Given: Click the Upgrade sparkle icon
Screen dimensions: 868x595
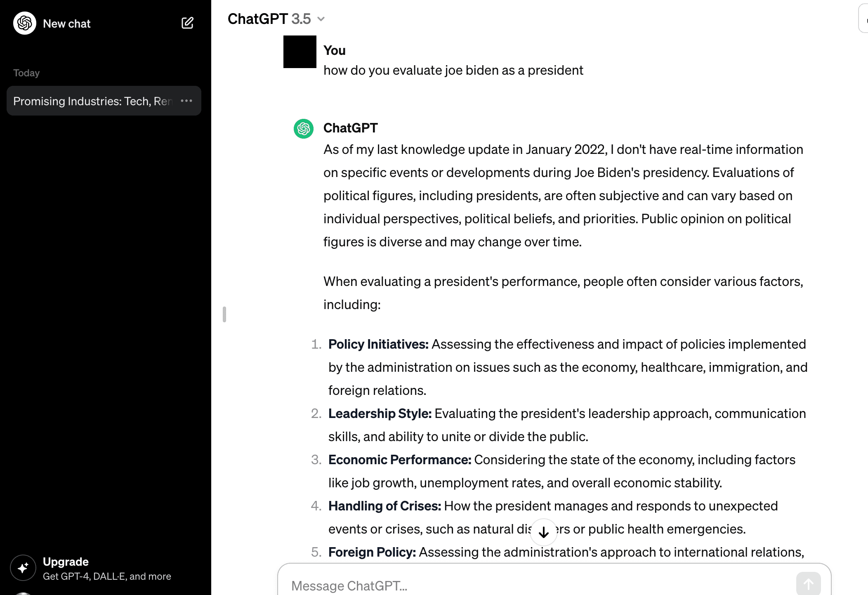Looking at the screenshot, I should 23,568.
